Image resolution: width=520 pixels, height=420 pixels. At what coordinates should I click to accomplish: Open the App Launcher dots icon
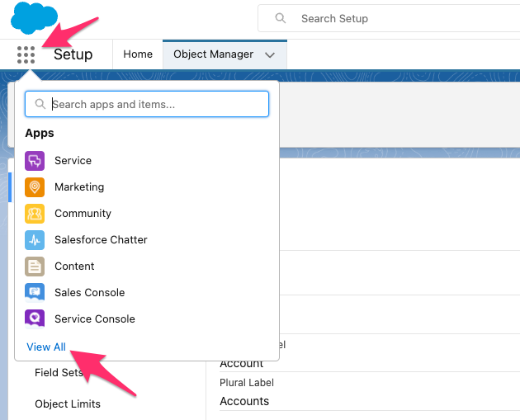click(x=26, y=54)
